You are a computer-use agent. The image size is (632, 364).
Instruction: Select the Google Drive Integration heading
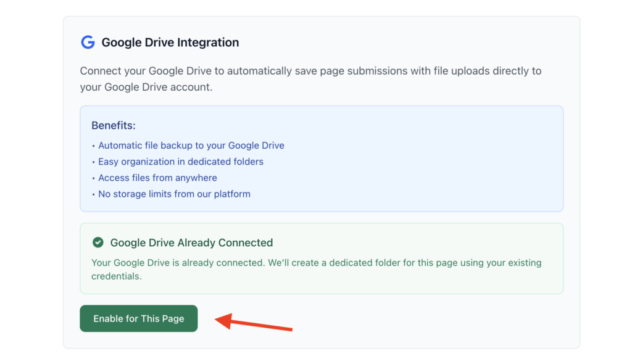[x=170, y=43]
